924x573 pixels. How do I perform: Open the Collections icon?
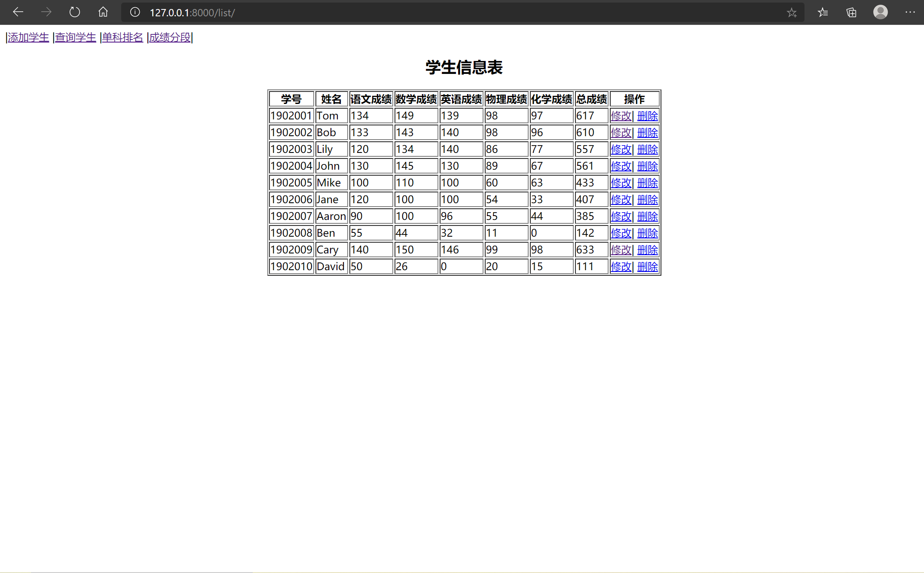(x=851, y=12)
